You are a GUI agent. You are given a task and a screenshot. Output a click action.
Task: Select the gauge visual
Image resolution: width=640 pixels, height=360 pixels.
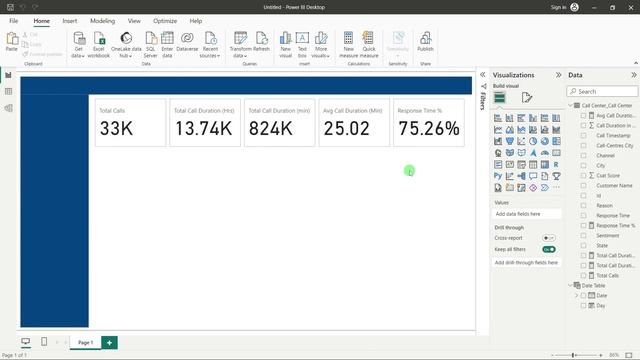point(545,153)
